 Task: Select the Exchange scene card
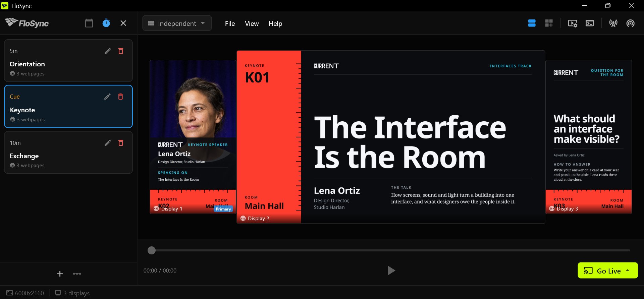click(68, 153)
